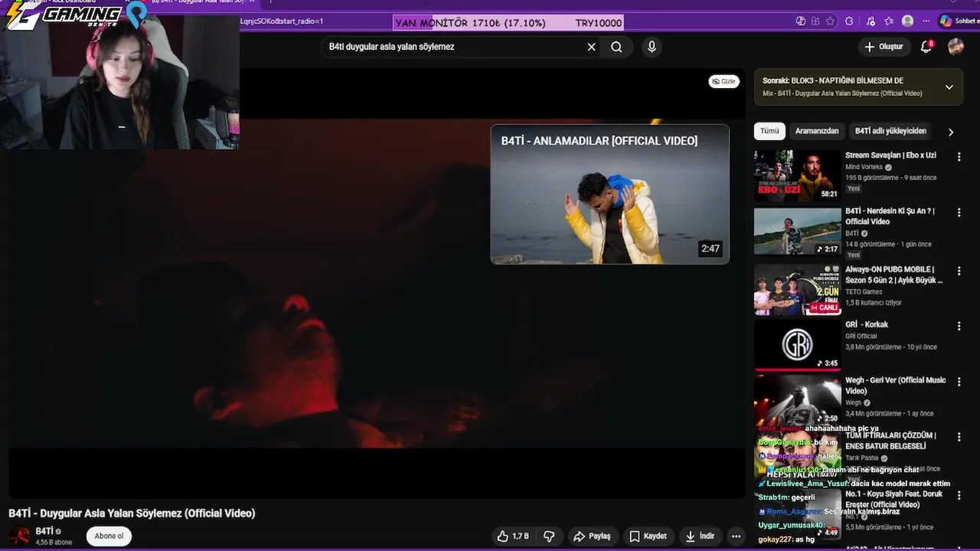
Task: Clear the YouTube search box text
Action: point(591,47)
